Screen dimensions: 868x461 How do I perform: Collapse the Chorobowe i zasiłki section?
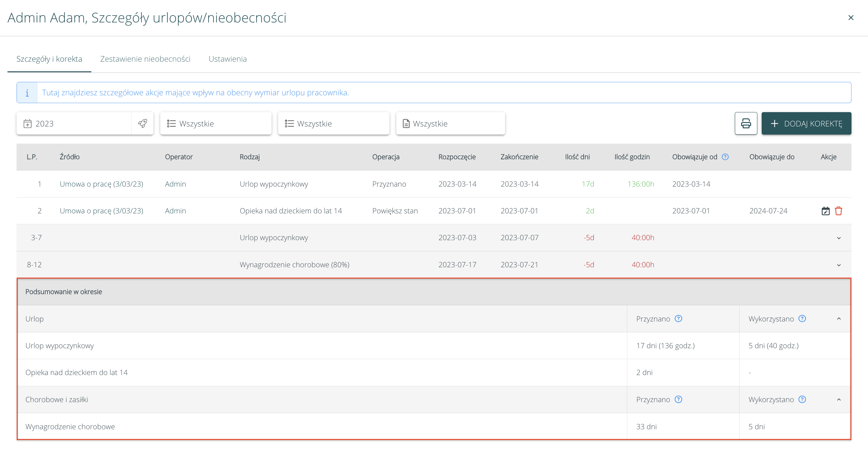pos(839,399)
